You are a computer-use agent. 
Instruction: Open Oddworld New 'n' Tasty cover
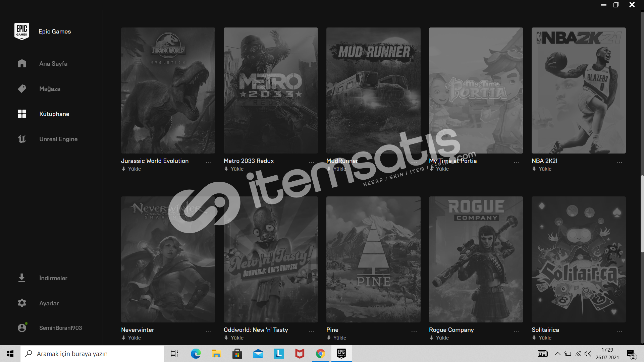click(271, 259)
